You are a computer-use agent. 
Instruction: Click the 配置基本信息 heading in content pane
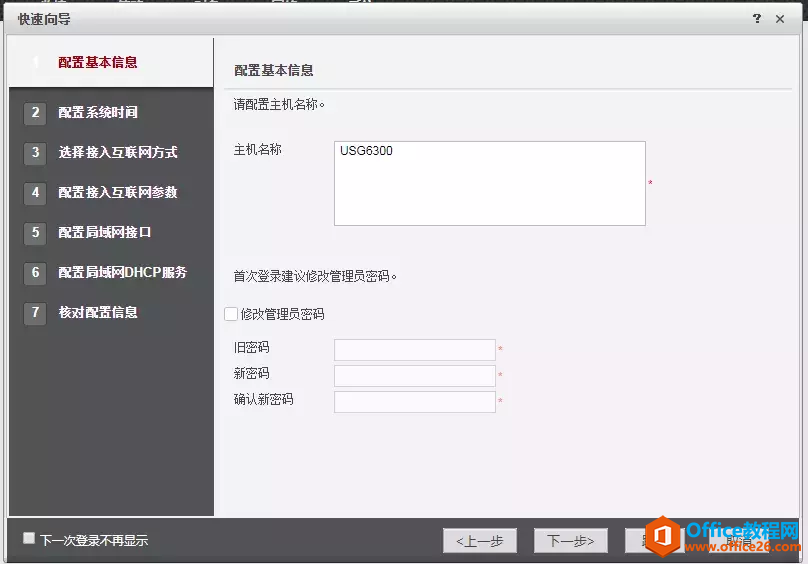coord(274,70)
